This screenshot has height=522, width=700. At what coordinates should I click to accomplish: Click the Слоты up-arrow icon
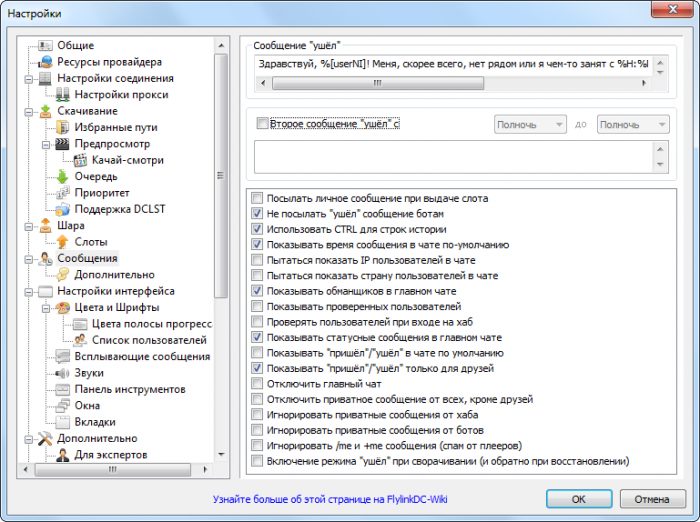pos(63,242)
